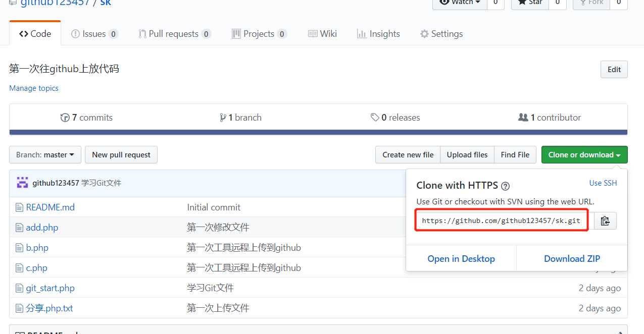Click the Edit description button
Screen dimensions: 644x334
(x=614, y=70)
